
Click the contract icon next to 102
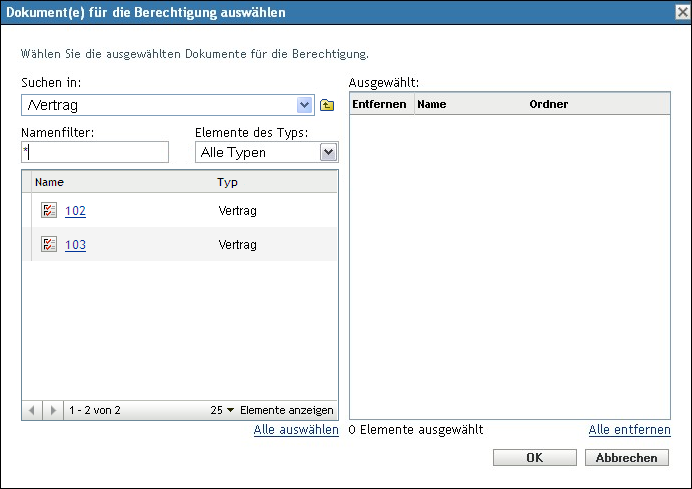click(x=49, y=211)
